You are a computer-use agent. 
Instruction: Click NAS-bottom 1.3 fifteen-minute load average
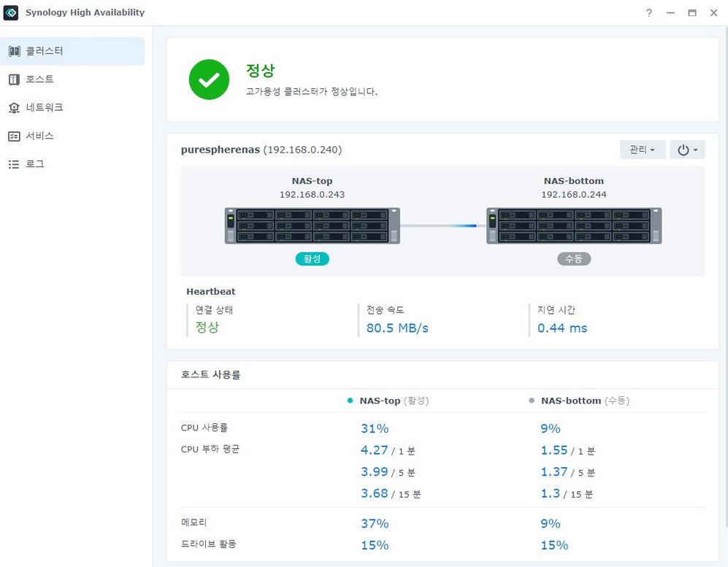point(550,493)
